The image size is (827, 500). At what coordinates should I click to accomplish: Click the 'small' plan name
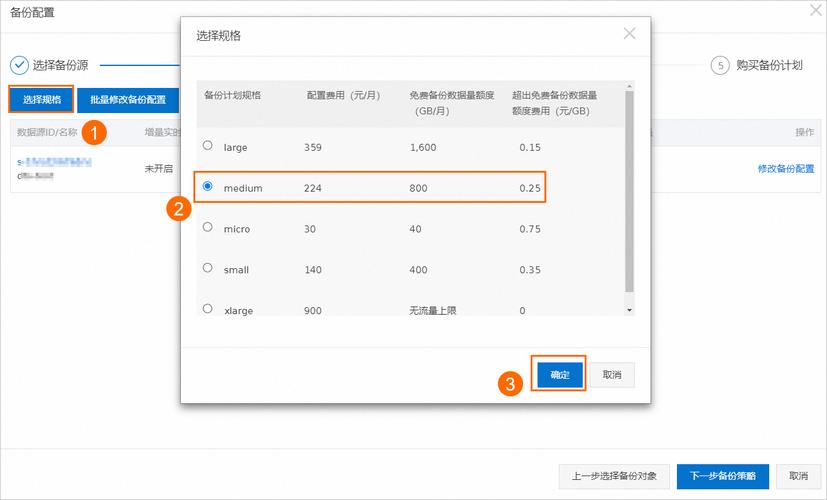(236, 270)
